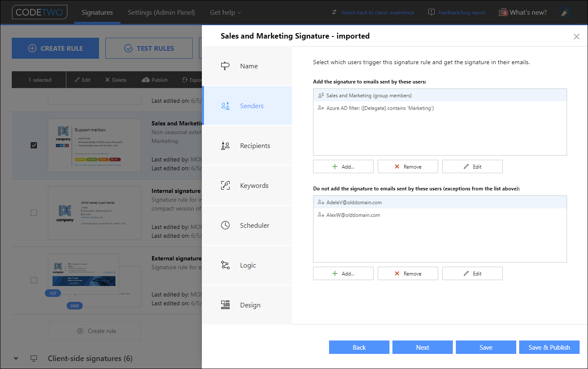This screenshot has height=369, width=588.
Task: Click the plus icon in dashed Create rule
Action: pyautogui.click(x=80, y=331)
